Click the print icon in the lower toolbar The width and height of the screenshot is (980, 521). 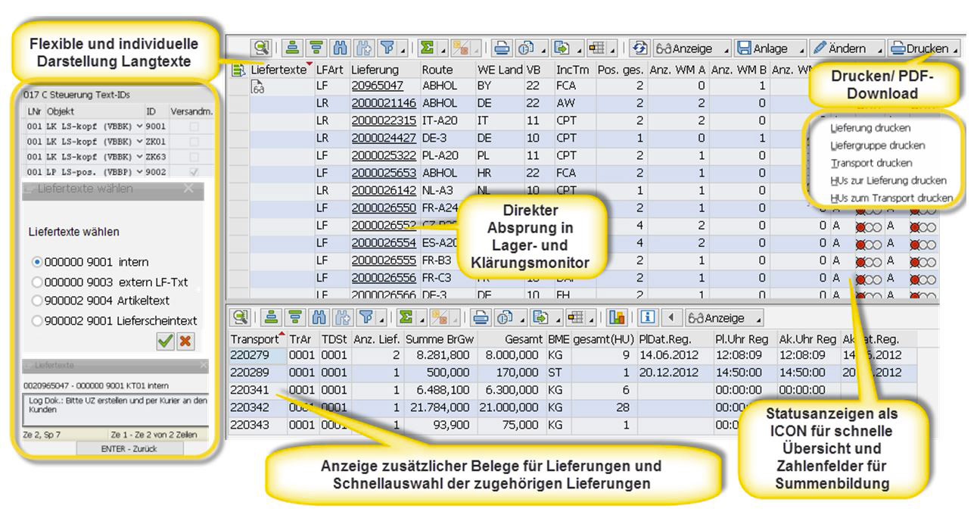coord(480,318)
